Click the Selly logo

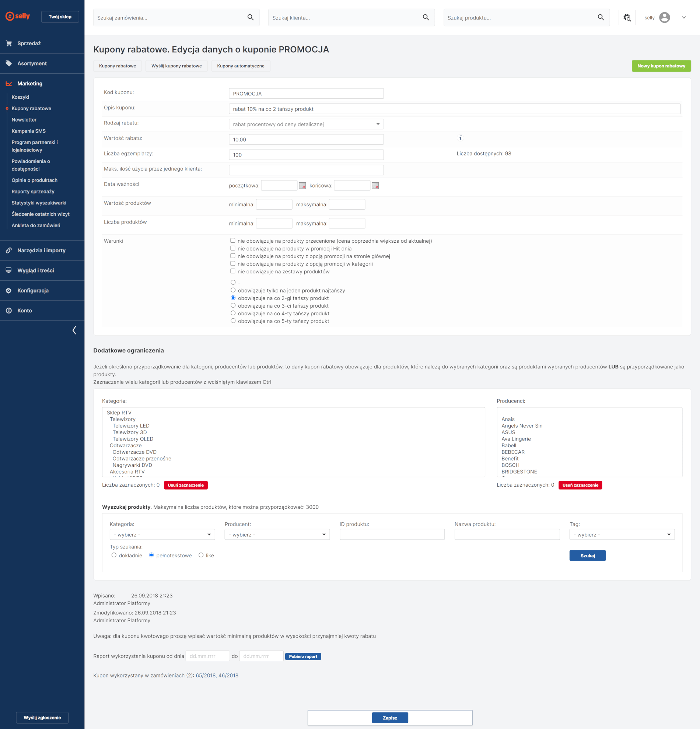tap(17, 16)
